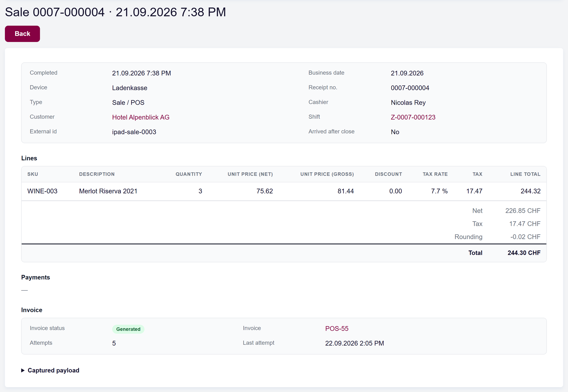This screenshot has width=568, height=392.
Task: Click the Back button
Action: coord(22,34)
